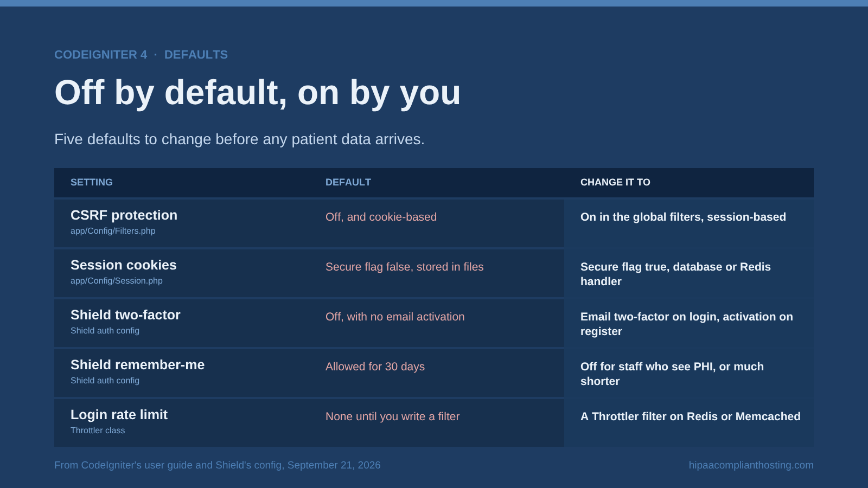Select the Login rate limit row title
868x488 pixels.
[119, 415]
